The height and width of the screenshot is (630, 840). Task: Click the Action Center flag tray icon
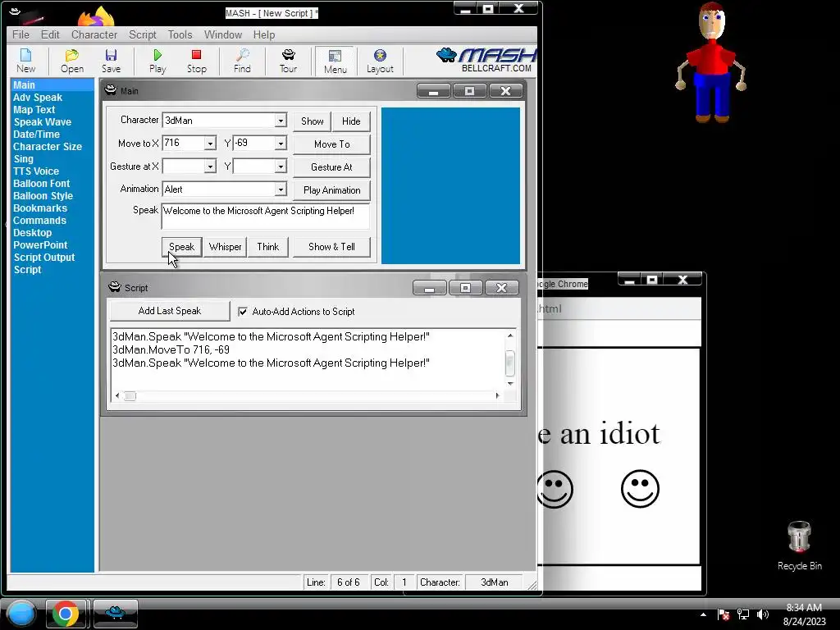724,614
